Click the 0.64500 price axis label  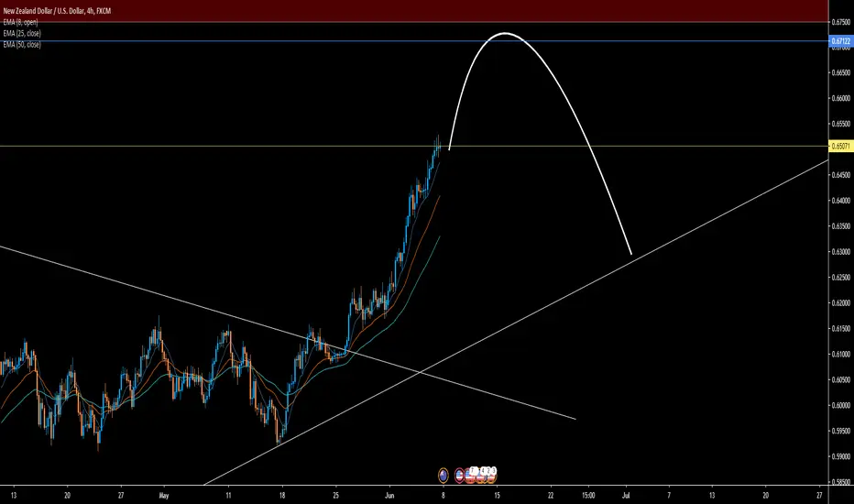[841, 175]
